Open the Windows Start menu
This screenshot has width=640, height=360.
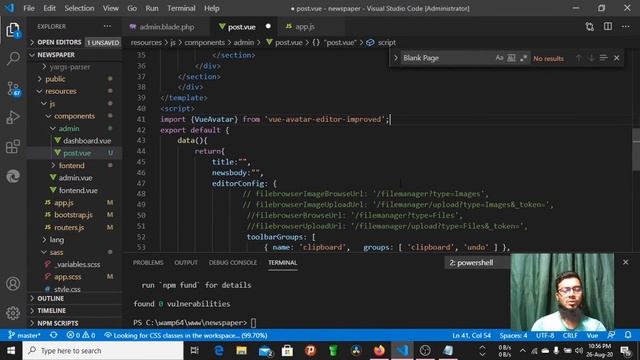[11, 351]
